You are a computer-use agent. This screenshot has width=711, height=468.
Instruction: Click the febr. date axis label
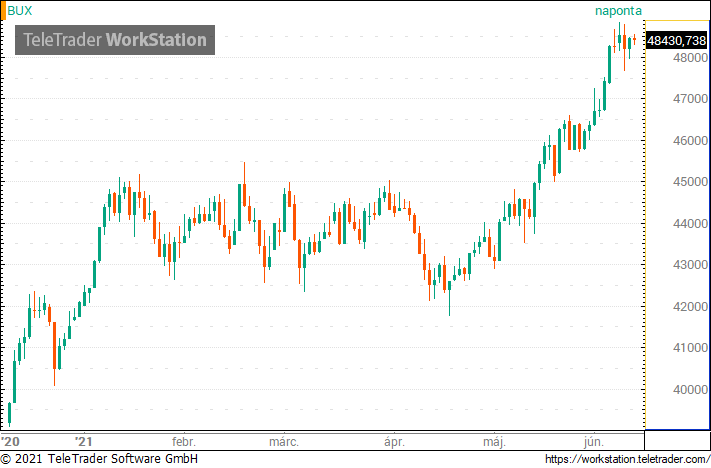click(x=184, y=442)
